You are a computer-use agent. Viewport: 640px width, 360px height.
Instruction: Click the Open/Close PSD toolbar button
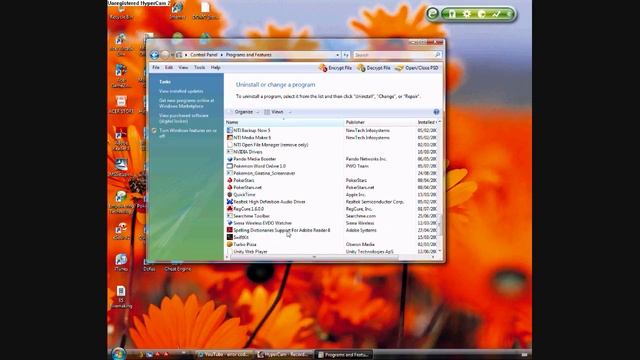point(417,68)
